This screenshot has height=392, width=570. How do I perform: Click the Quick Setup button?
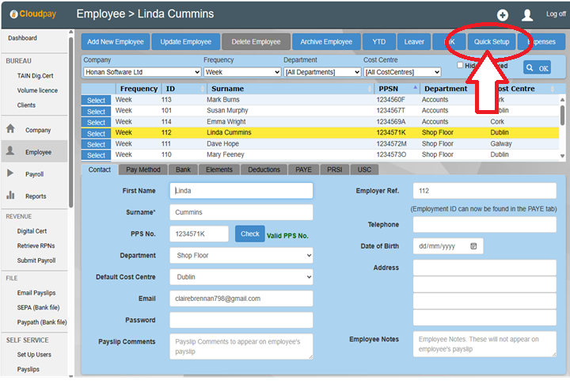[x=490, y=41]
